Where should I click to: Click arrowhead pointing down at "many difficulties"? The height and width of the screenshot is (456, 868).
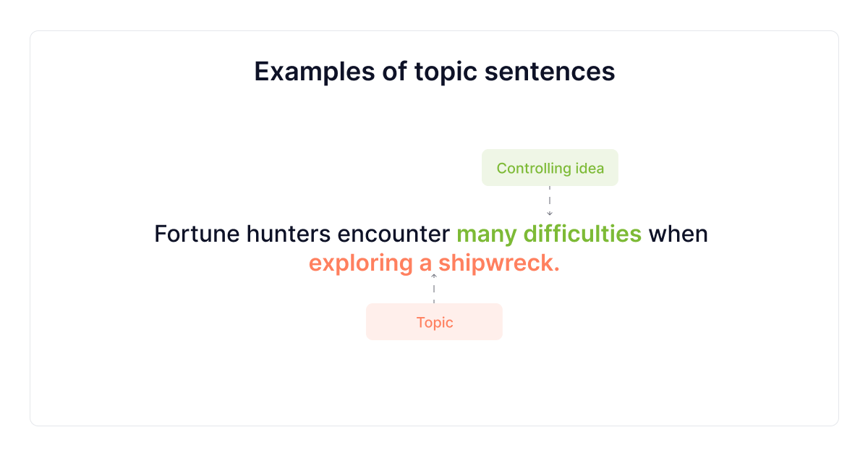(x=550, y=214)
